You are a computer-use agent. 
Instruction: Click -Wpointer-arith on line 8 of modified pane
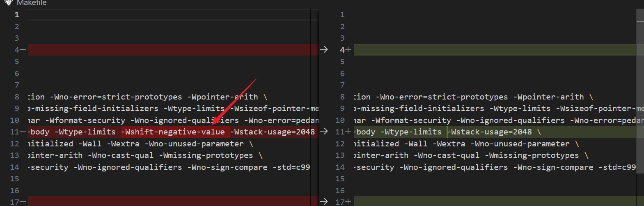pyautogui.click(x=548, y=97)
